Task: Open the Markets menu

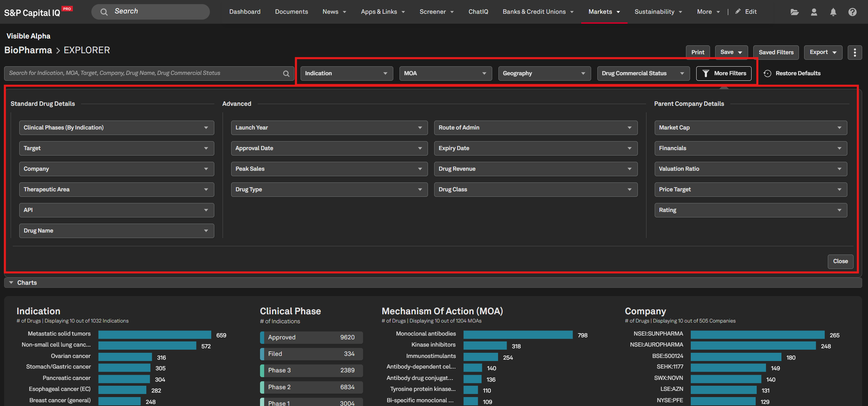Action: click(x=604, y=12)
